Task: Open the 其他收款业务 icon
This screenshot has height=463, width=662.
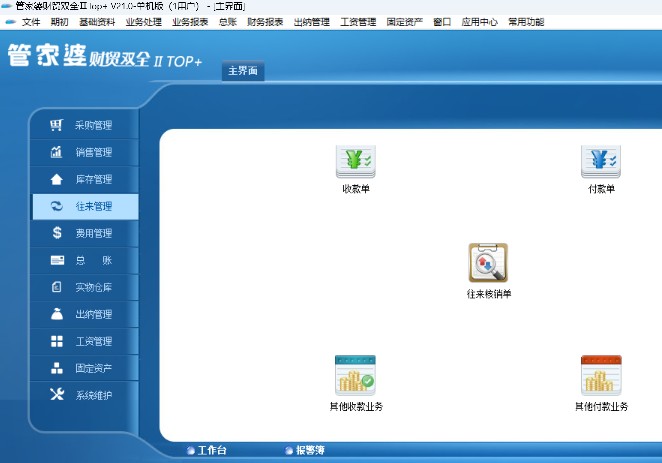Action: tap(355, 375)
